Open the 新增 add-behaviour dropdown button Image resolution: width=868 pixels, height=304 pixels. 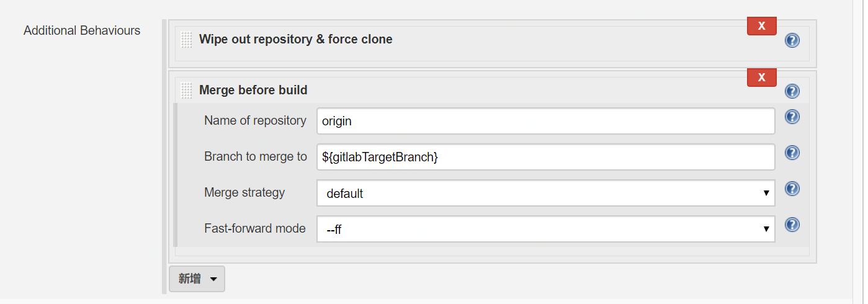tap(197, 279)
